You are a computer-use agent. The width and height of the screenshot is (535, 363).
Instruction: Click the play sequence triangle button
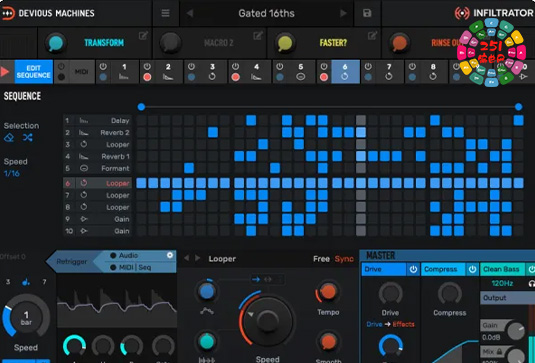point(5,72)
